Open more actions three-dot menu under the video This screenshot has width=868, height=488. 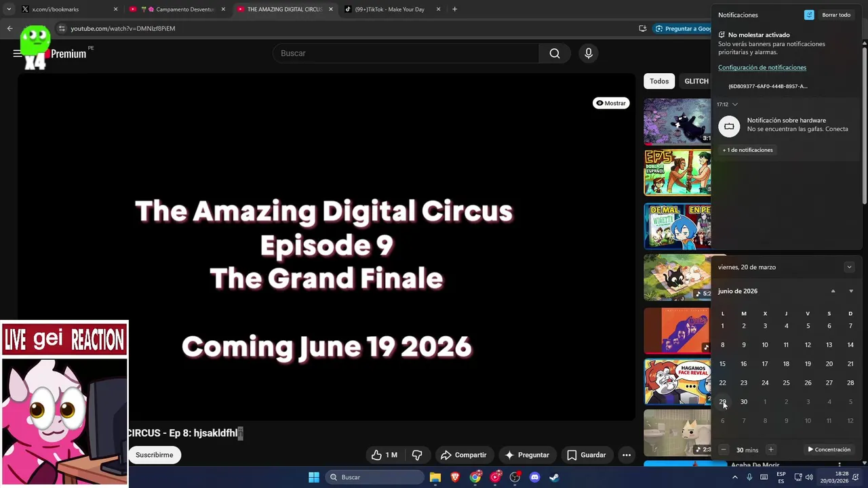coord(627,455)
